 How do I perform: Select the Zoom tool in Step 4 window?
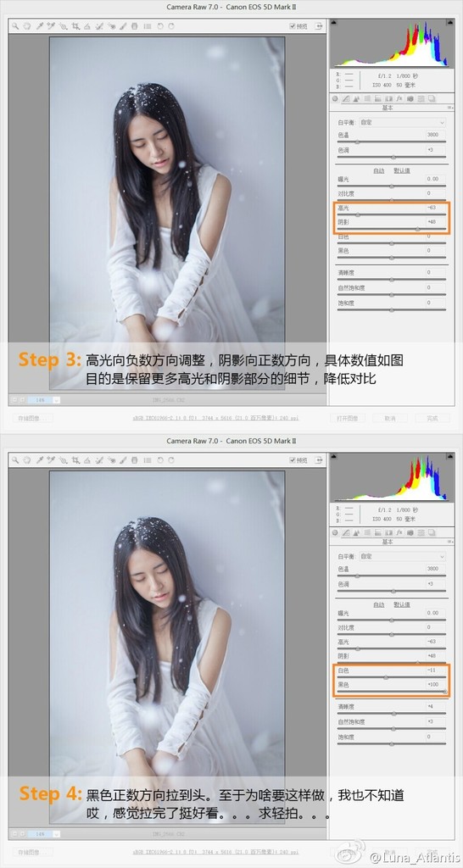(15, 460)
